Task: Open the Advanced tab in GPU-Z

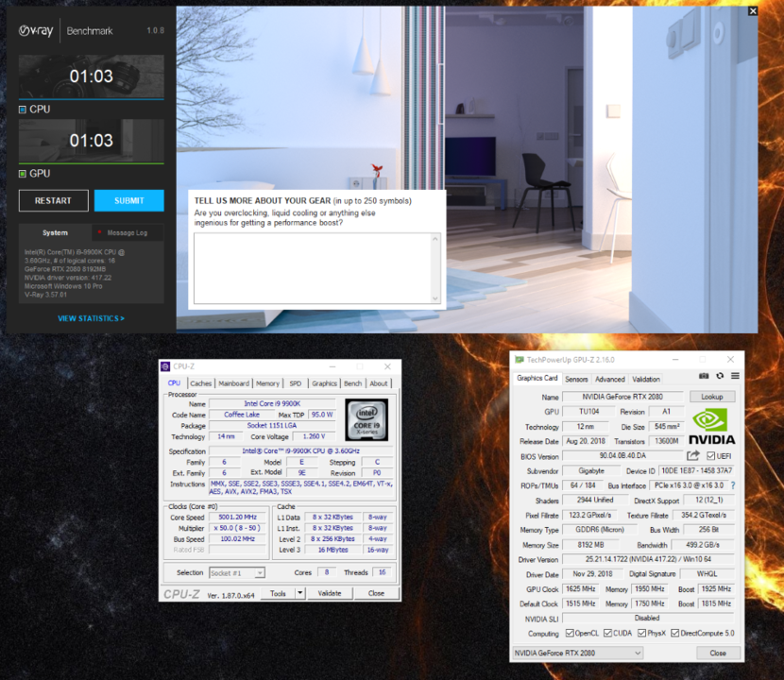Action: 609,379
